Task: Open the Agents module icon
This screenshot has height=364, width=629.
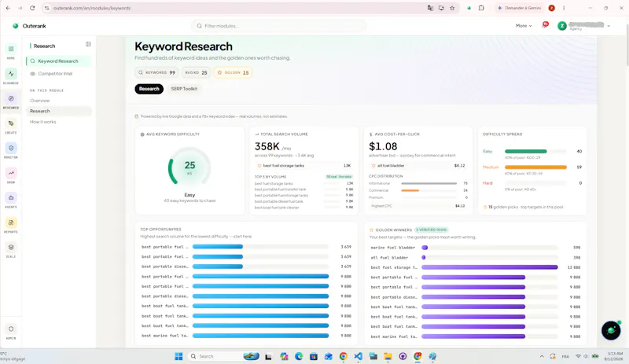Action: [11, 198]
